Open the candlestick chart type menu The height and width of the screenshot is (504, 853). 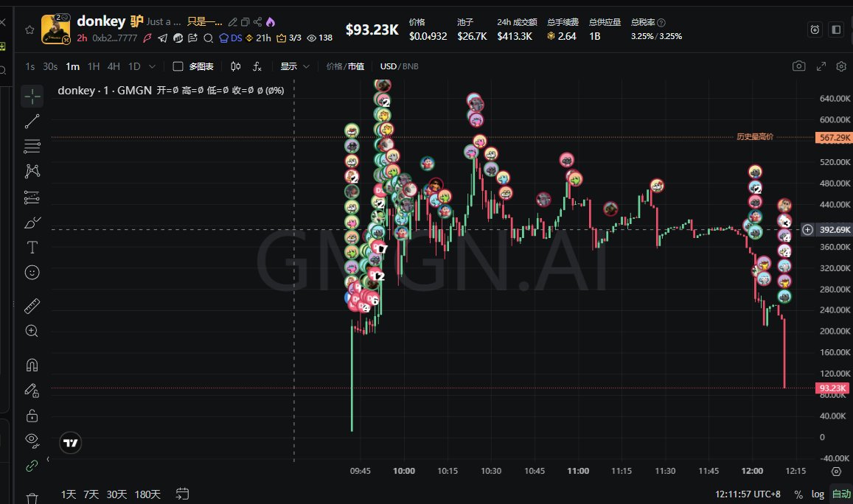(x=236, y=66)
